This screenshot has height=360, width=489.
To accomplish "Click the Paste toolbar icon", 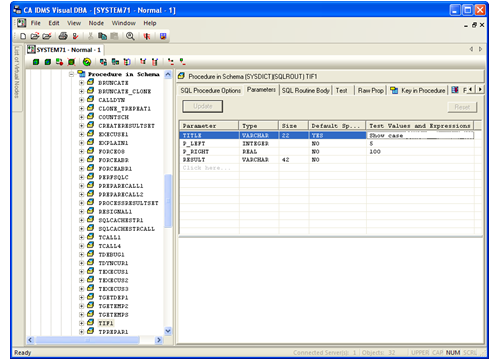I will pos(114,36).
